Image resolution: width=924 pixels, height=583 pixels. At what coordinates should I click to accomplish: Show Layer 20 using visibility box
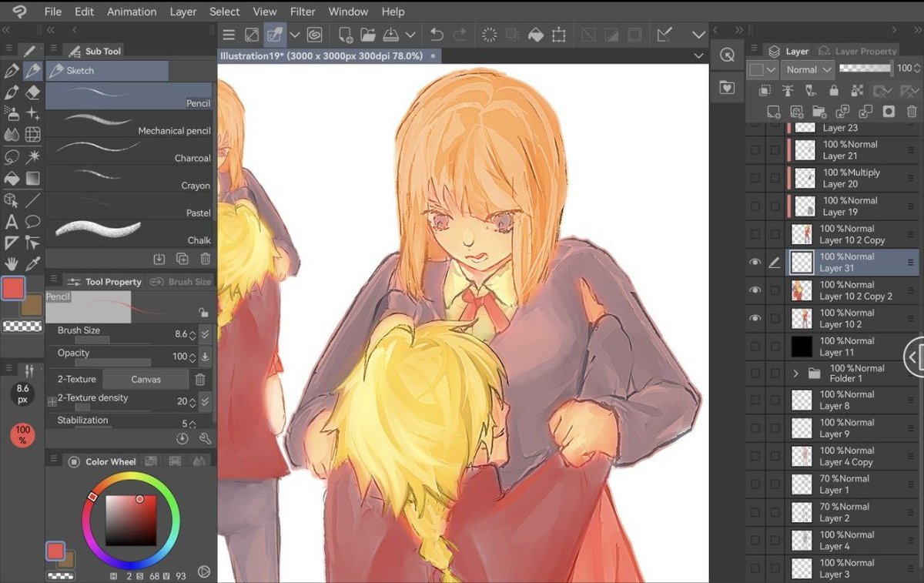pos(755,178)
